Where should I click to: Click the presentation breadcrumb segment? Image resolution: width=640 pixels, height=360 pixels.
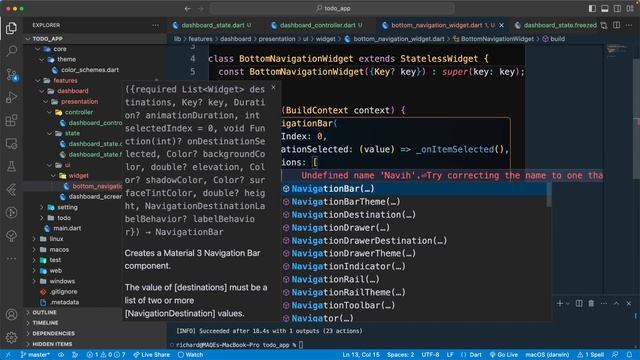click(x=277, y=39)
